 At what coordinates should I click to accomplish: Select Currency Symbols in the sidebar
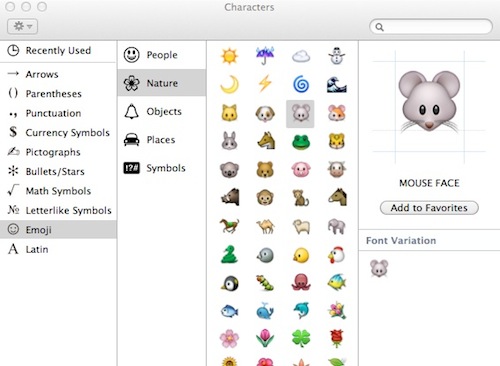[x=58, y=132]
